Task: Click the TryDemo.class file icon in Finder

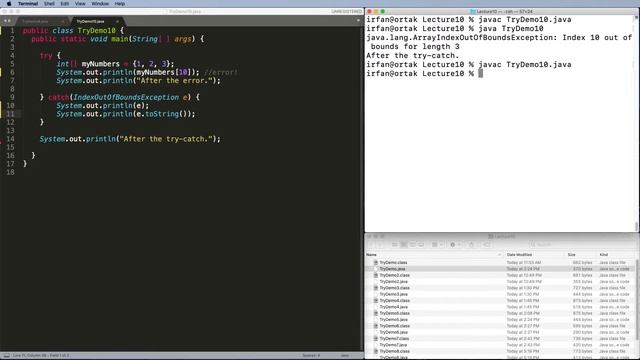Action: 376,262
